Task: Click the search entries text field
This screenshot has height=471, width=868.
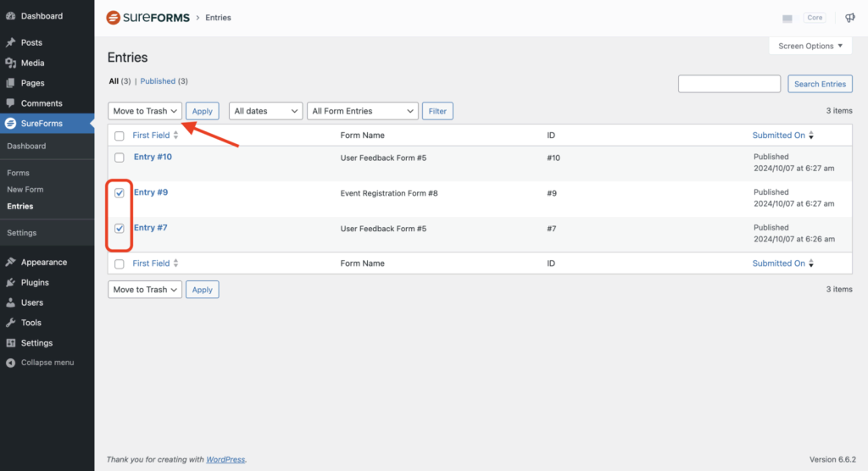Action: point(729,84)
